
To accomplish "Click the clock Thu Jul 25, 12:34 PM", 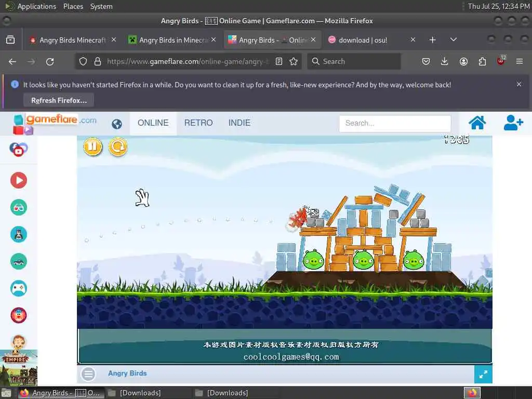I will 498,6.
